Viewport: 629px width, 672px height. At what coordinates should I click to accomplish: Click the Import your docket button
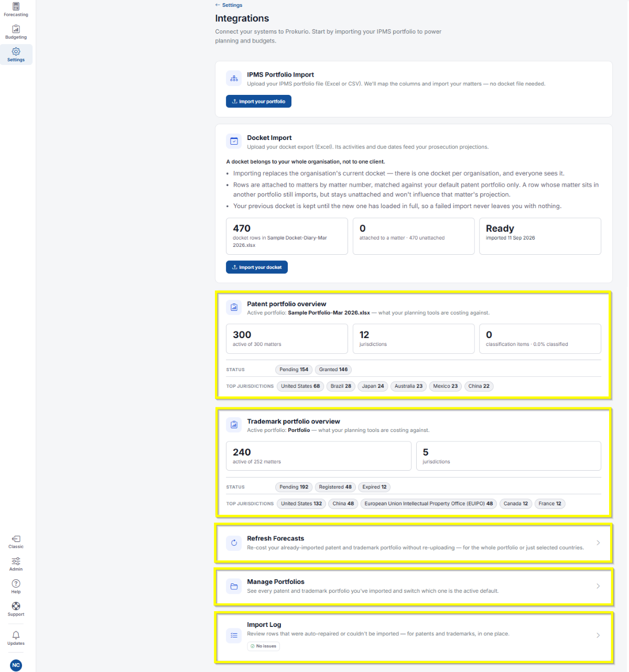(257, 267)
